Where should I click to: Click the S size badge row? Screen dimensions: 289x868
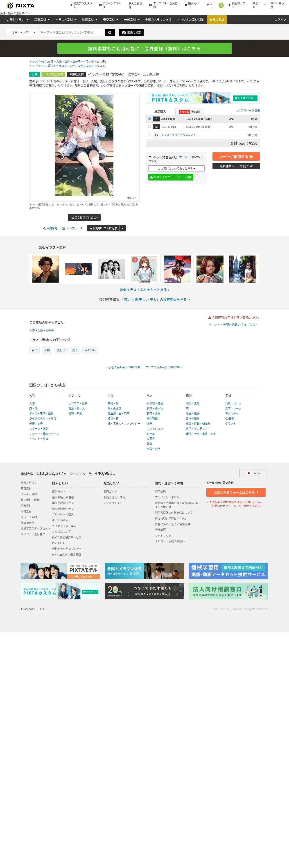203,119
